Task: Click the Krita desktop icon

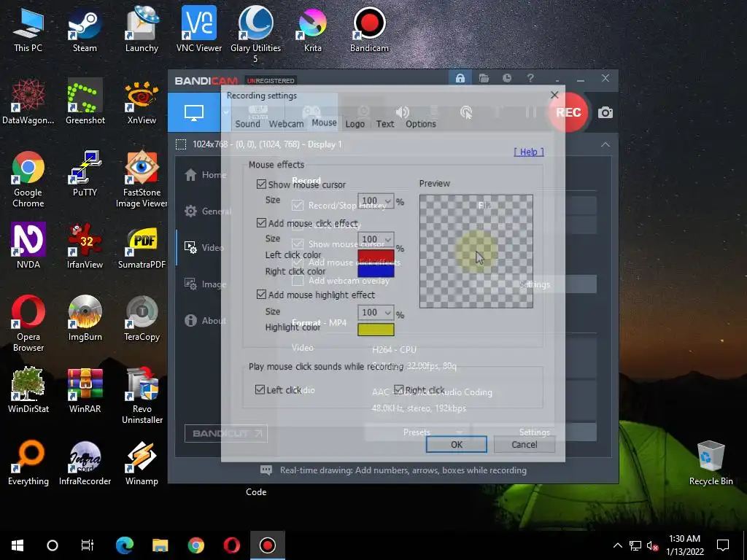Action: (x=312, y=29)
